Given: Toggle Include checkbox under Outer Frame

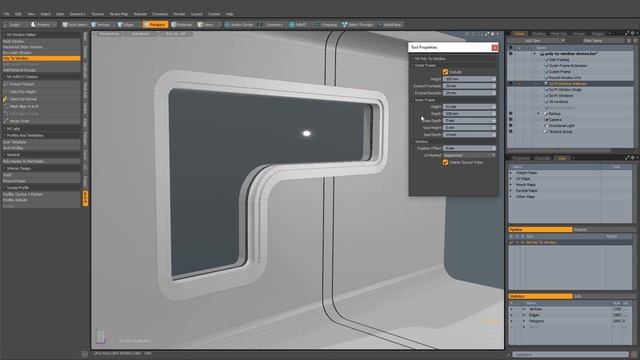Looking at the screenshot, I should click(x=445, y=72).
